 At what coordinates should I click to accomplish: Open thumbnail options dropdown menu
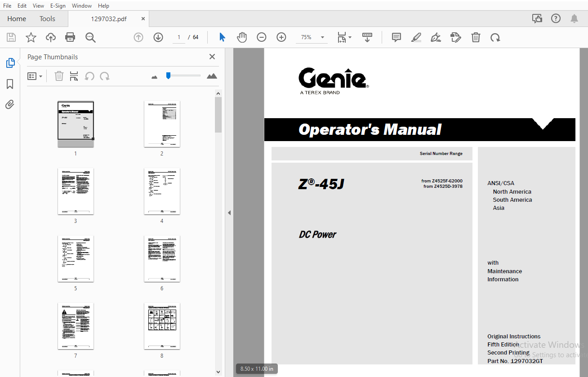click(35, 76)
